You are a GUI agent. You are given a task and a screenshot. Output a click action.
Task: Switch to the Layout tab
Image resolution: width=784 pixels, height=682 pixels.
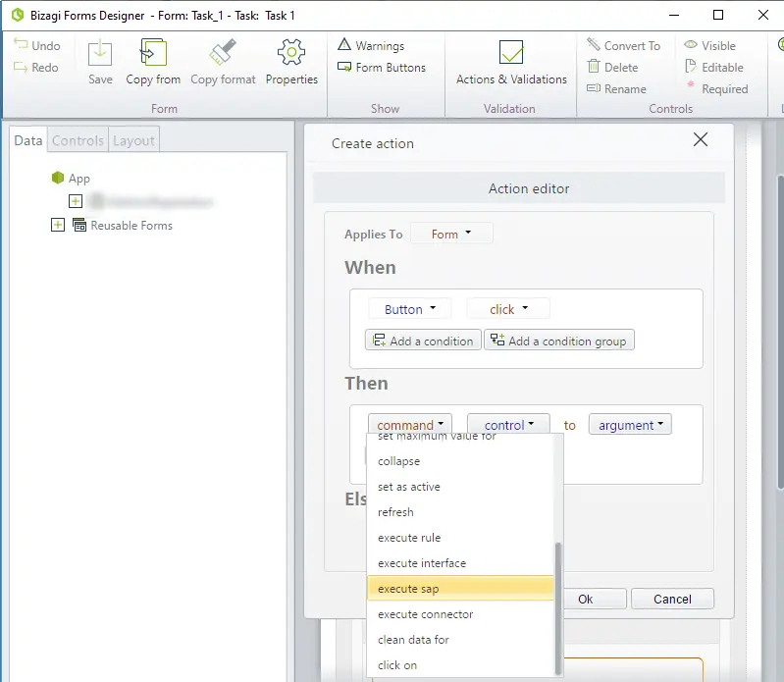(133, 140)
